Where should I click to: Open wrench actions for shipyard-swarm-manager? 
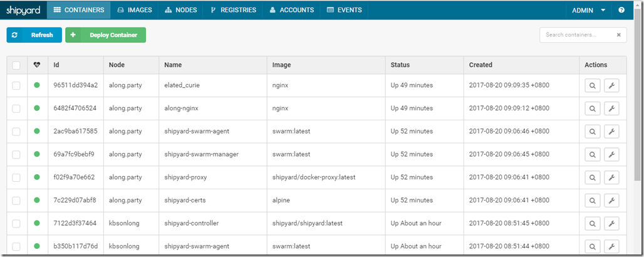point(611,155)
